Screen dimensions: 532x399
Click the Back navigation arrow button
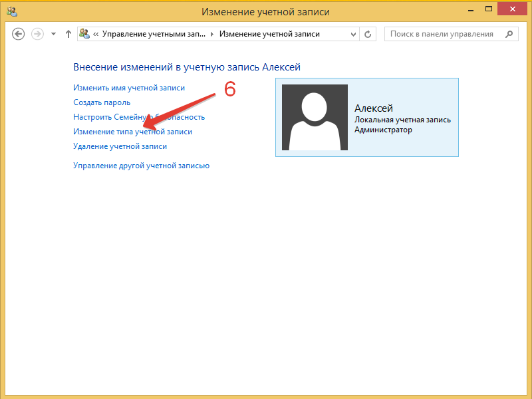pyautogui.click(x=19, y=34)
